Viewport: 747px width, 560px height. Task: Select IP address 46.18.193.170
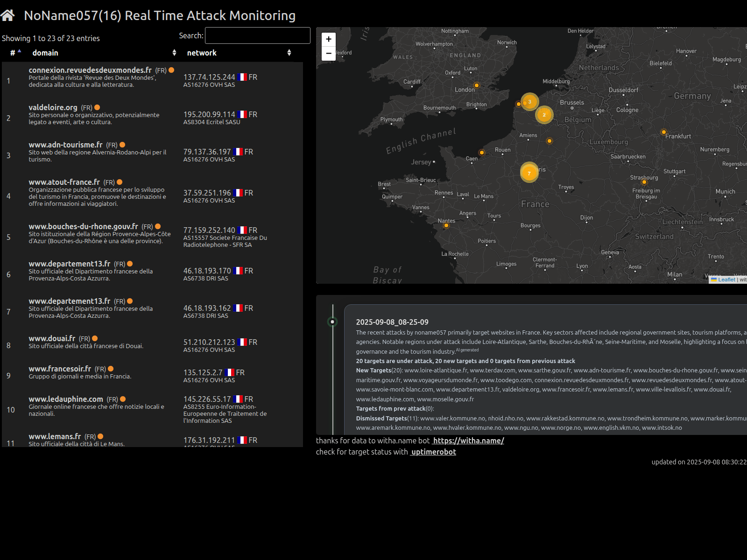pos(207,271)
